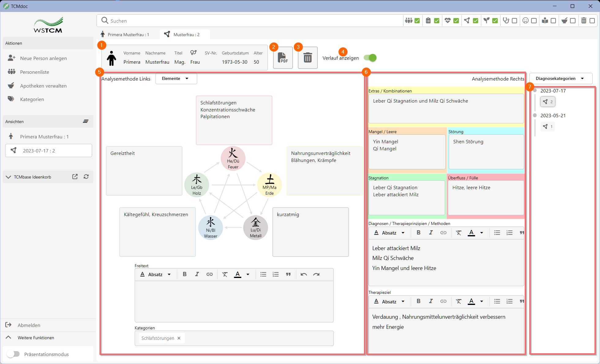This screenshot has width=600, height=364.
Task: Open the Elemente analysis method dropdown
Action: coord(176,79)
